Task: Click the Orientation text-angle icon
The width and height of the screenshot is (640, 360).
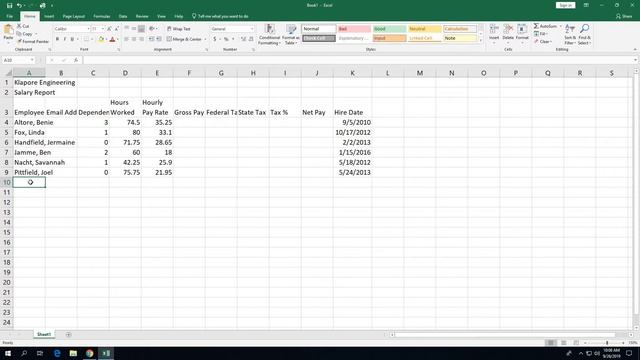Action: 152,29
